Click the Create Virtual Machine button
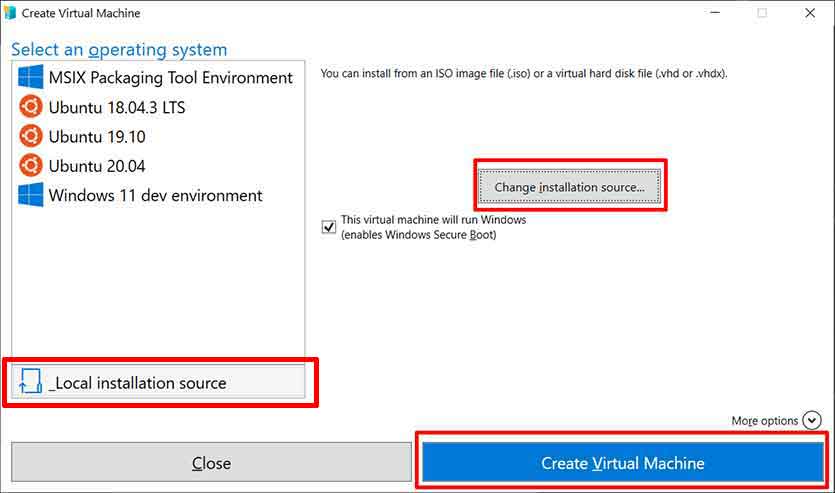 click(x=623, y=463)
